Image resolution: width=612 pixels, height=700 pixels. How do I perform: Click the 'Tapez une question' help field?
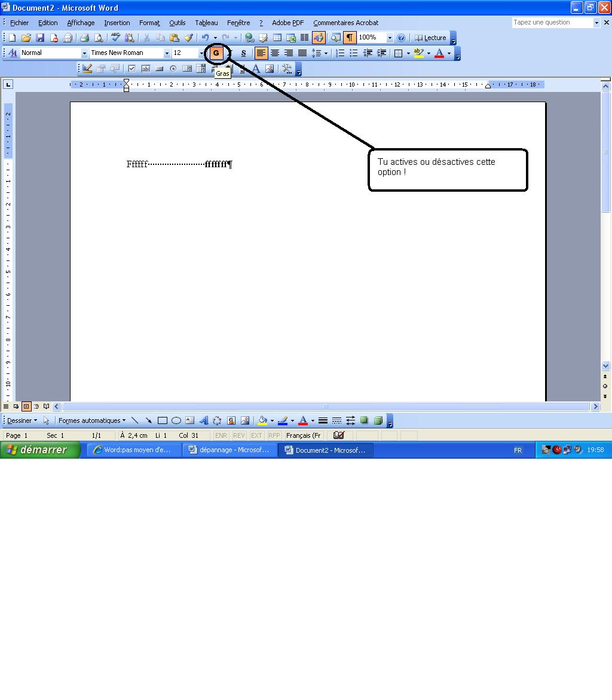pos(552,23)
